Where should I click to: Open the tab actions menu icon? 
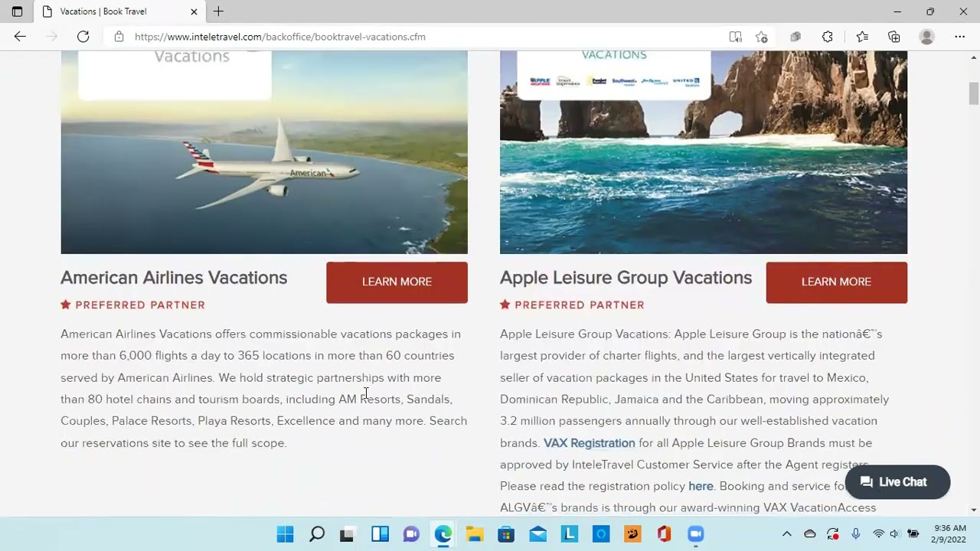[17, 11]
